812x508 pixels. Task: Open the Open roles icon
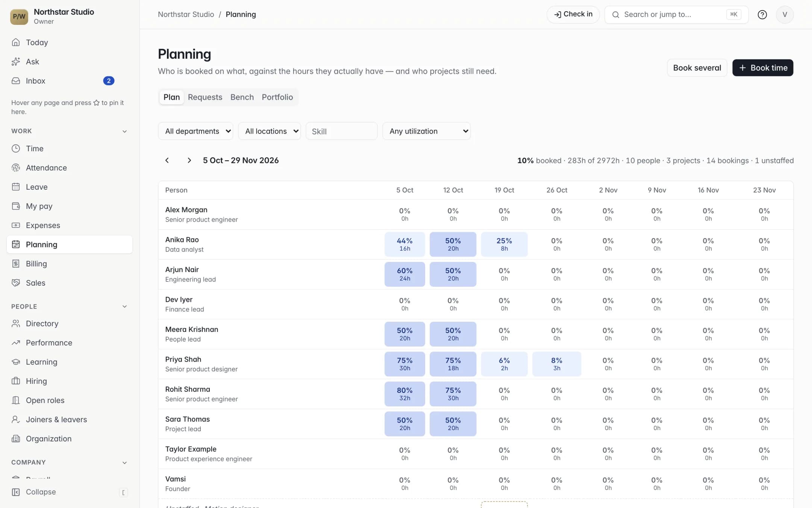click(16, 400)
